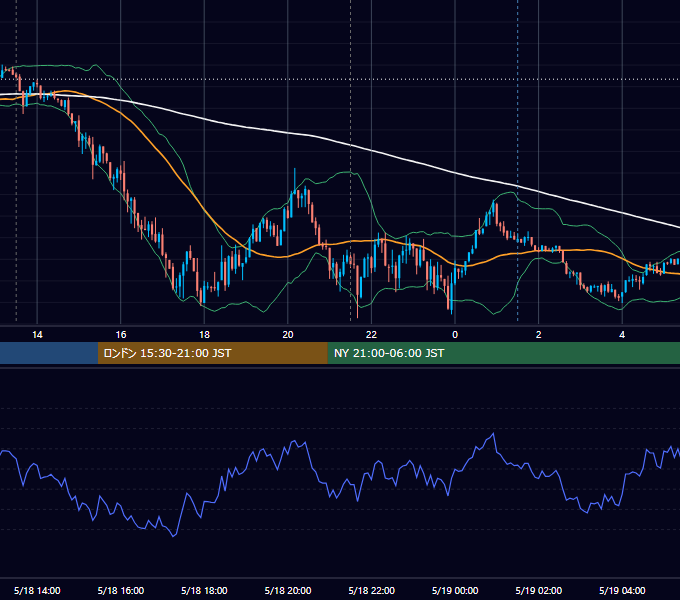Image resolution: width=680 pixels, height=600 pixels.
Task: Click the London 15:30-21:00 JST session bar
Action: tap(212, 353)
